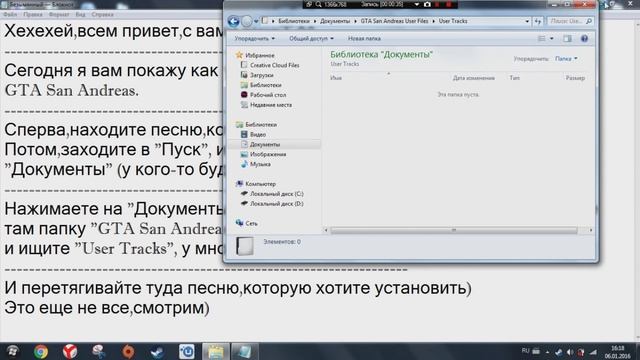This screenshot has height=360, width=640.
Task: Click the magnifier icon in search box
Action: point(589,21)
